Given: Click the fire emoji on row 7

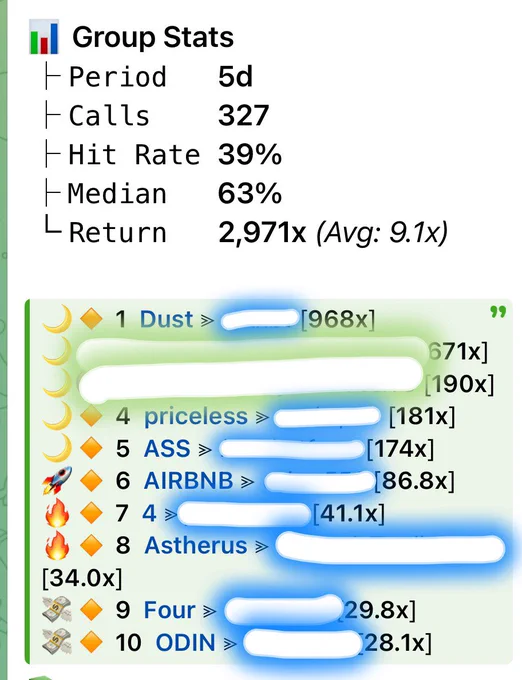Looking at the screenshot, I should pyautogui.click(x=57, y=513).
